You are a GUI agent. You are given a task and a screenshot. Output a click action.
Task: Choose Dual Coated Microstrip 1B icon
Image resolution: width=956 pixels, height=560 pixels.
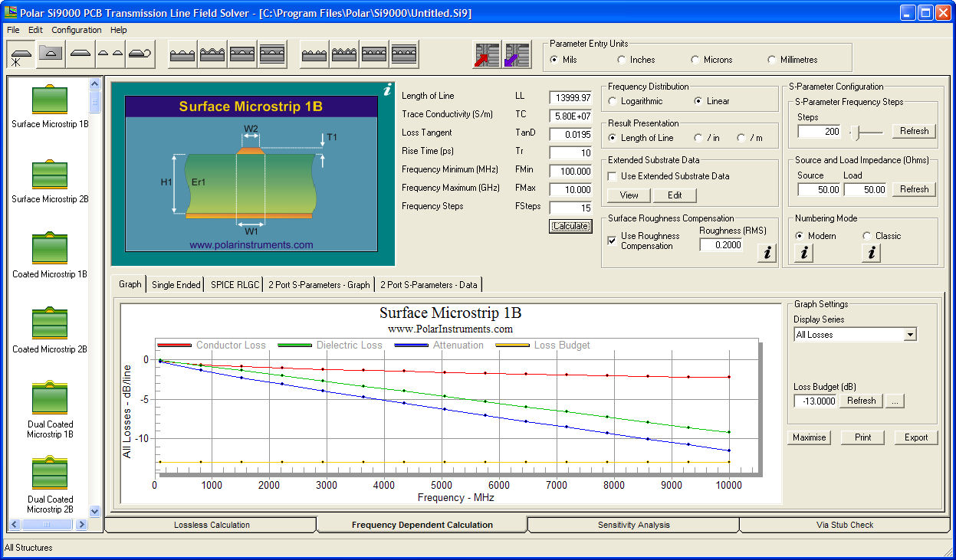(x=50, y=398)
